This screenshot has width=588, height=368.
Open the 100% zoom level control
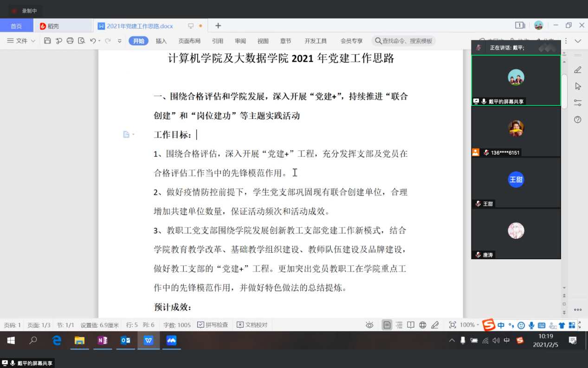(467, 325)
